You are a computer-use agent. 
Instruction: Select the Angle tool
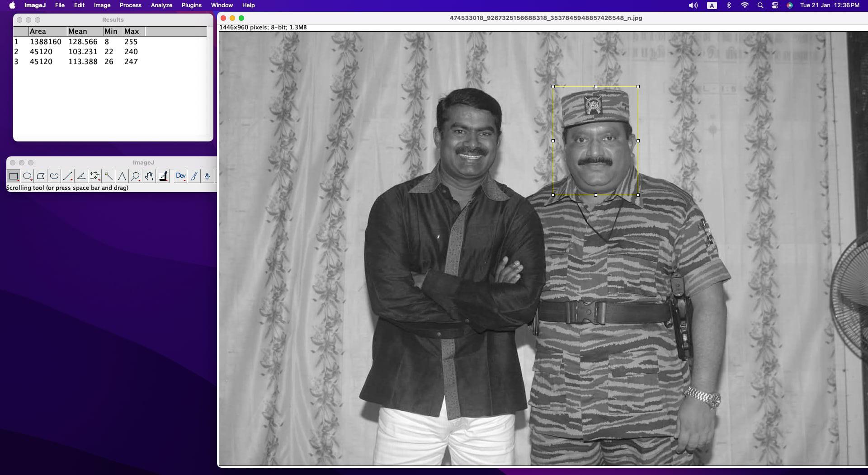[81, 176]
